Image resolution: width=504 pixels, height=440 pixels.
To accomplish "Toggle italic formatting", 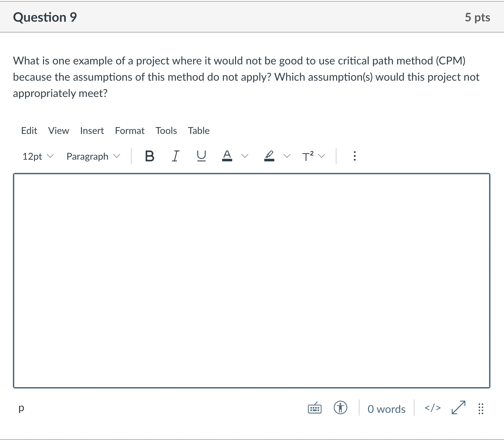I will click(175, 156).
